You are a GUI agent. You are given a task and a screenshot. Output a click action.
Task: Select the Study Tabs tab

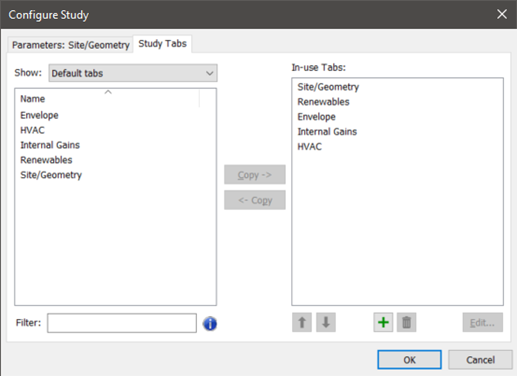click(162, 44)
